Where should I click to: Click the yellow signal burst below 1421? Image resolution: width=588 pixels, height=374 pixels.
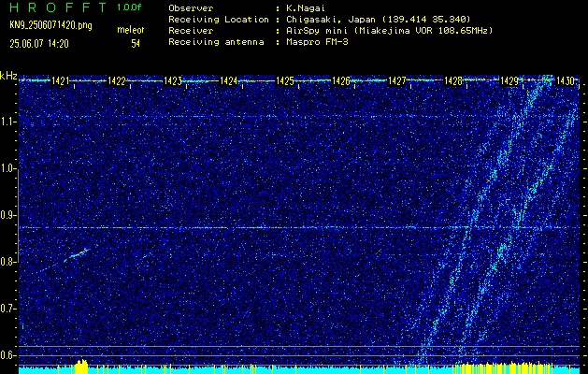(81, 367)
